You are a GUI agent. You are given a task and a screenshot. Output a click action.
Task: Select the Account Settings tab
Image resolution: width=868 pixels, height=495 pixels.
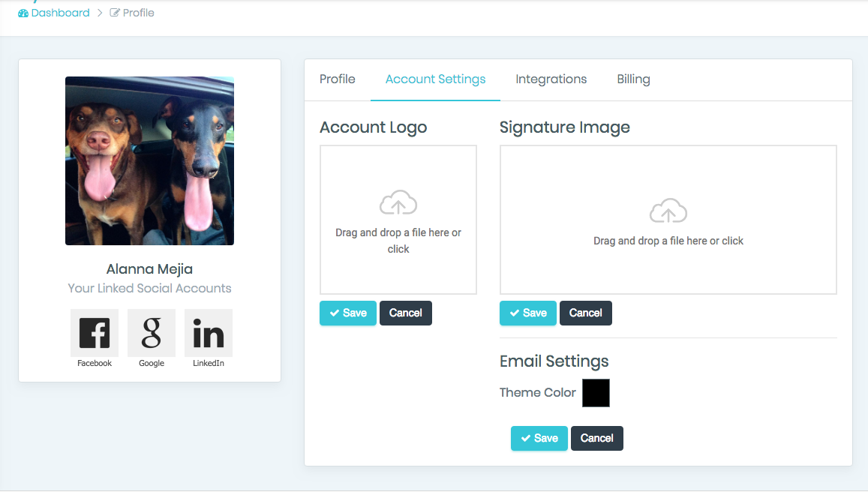coord(435,79)
